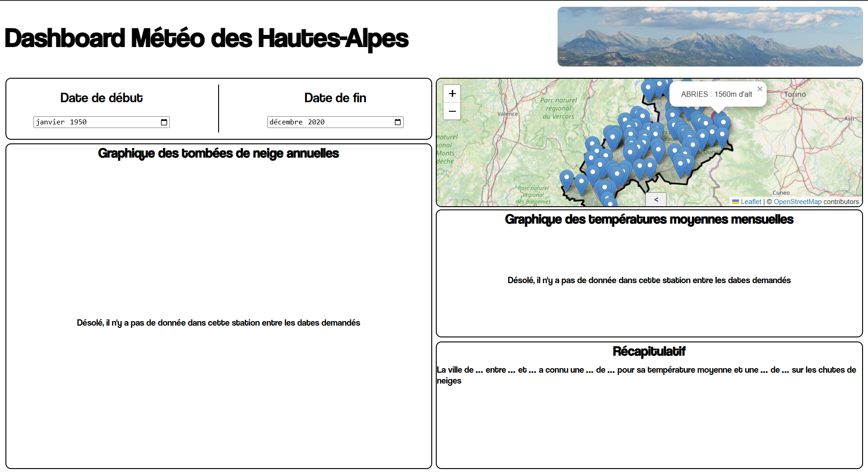Select the year 1950 in the start date

(x=78, y=122)
